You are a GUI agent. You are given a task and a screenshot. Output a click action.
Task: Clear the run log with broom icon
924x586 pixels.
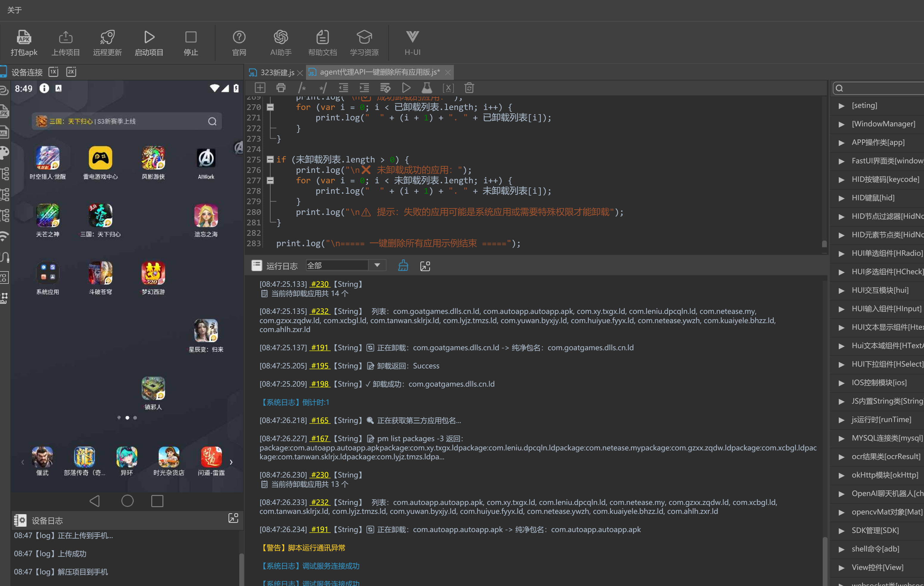click(x=403, y=266)
